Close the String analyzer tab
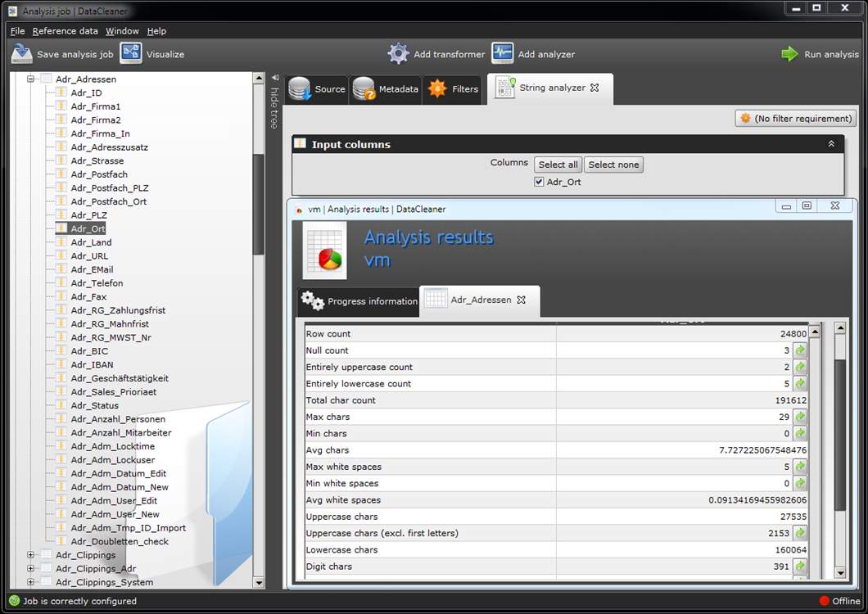The width and height of the screenshot is (868, 614). [x=594, y=88]
